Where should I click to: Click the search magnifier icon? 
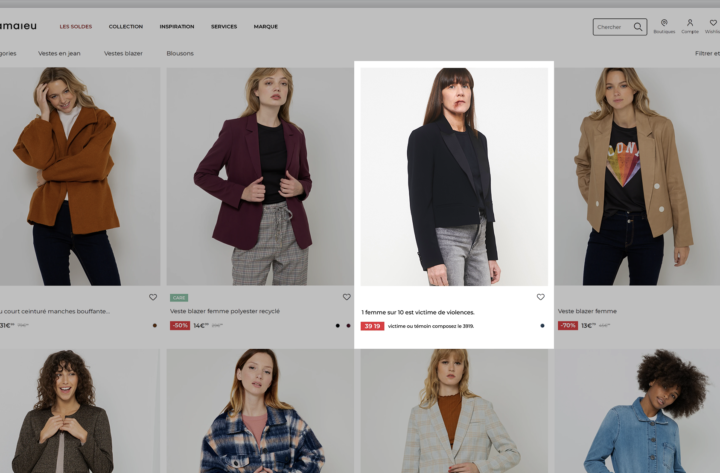point(638,27)
